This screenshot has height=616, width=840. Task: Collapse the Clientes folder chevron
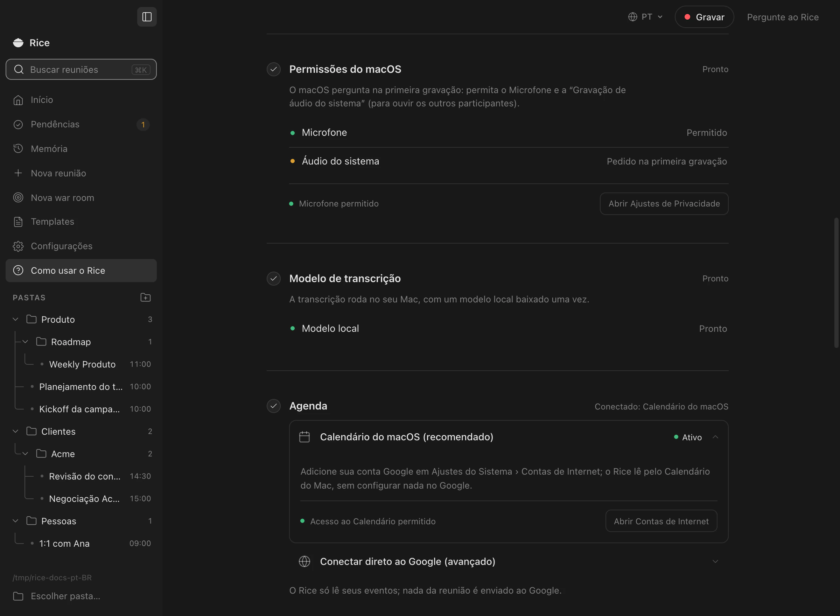(x=15, y=432)
